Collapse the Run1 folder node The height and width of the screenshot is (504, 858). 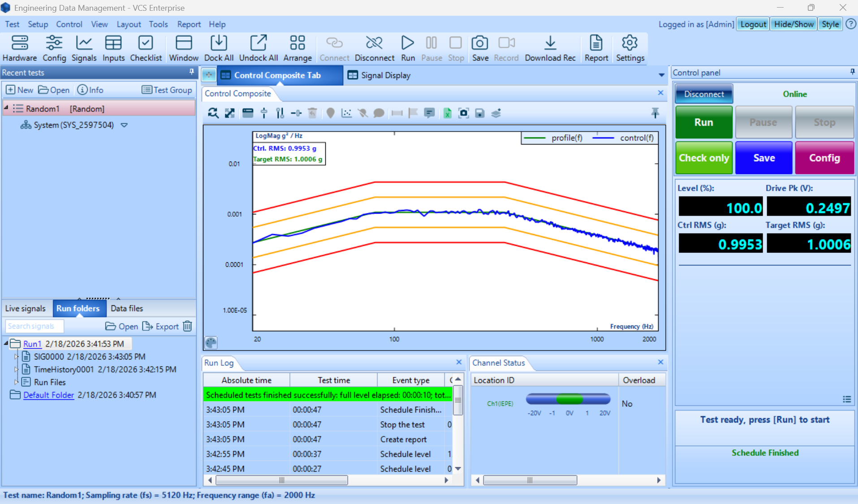[6, 343]
